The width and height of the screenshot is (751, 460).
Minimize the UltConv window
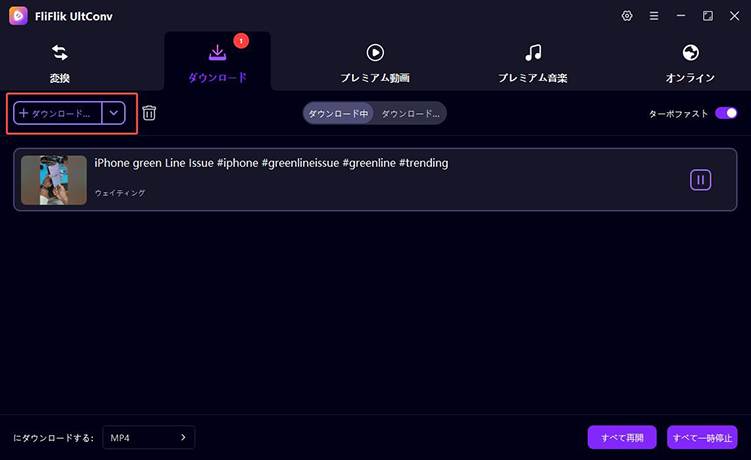(681, 16)
